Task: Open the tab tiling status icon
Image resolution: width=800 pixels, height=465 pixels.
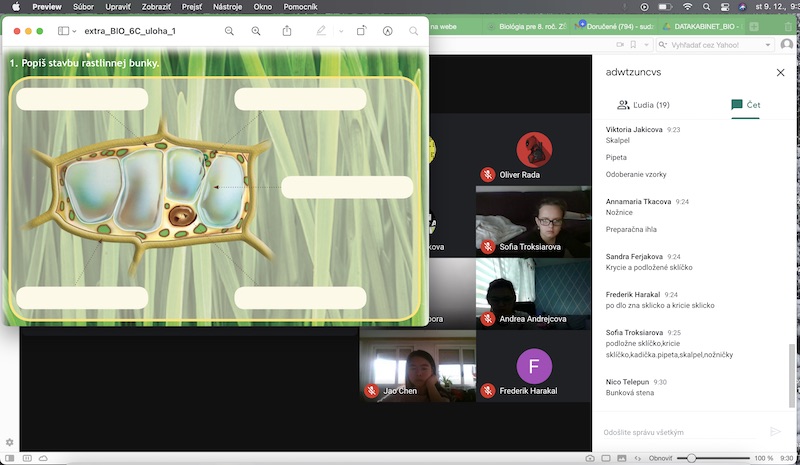Action: tap(28, 458)
